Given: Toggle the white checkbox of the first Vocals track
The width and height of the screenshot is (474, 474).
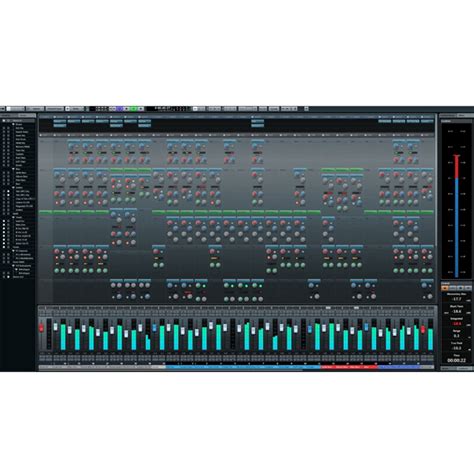Looking at the screenshot, I should click(4, 221).
